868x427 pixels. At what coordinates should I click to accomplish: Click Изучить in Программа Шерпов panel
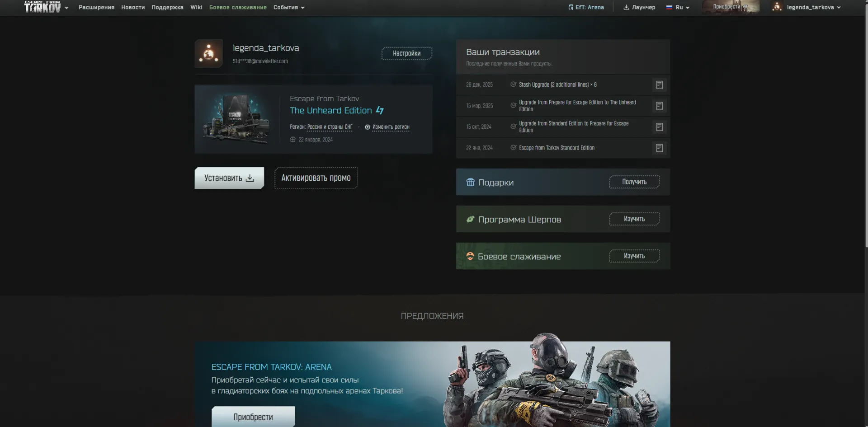tap(634, 219)
